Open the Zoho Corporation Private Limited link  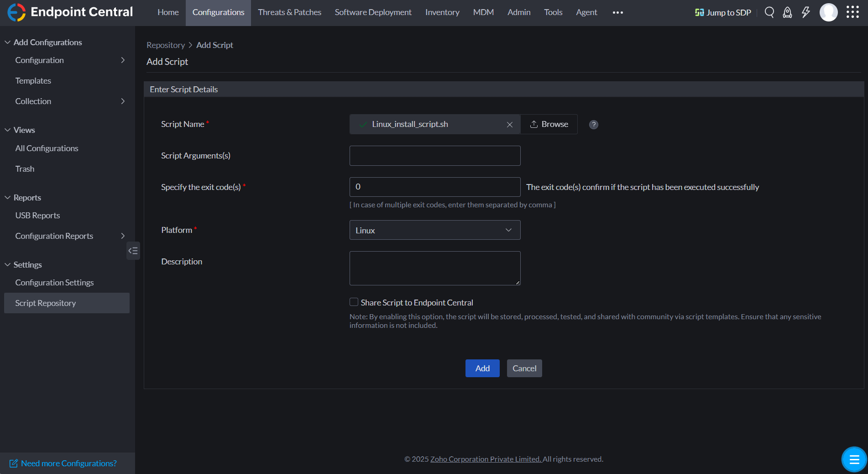pos(486,459)
